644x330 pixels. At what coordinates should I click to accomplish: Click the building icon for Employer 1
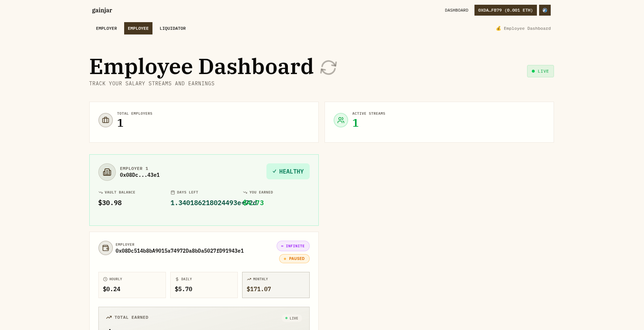point(107,172)
